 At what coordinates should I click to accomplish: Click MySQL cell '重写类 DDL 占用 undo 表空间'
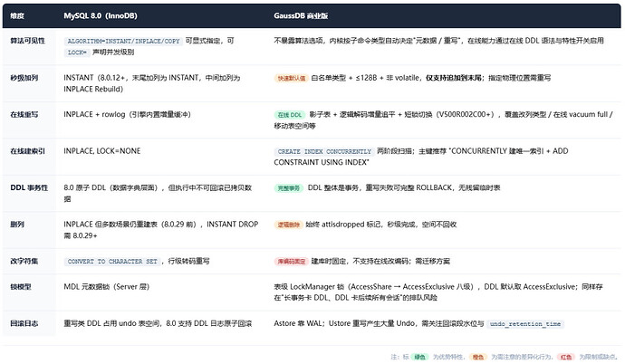(158, 323)
